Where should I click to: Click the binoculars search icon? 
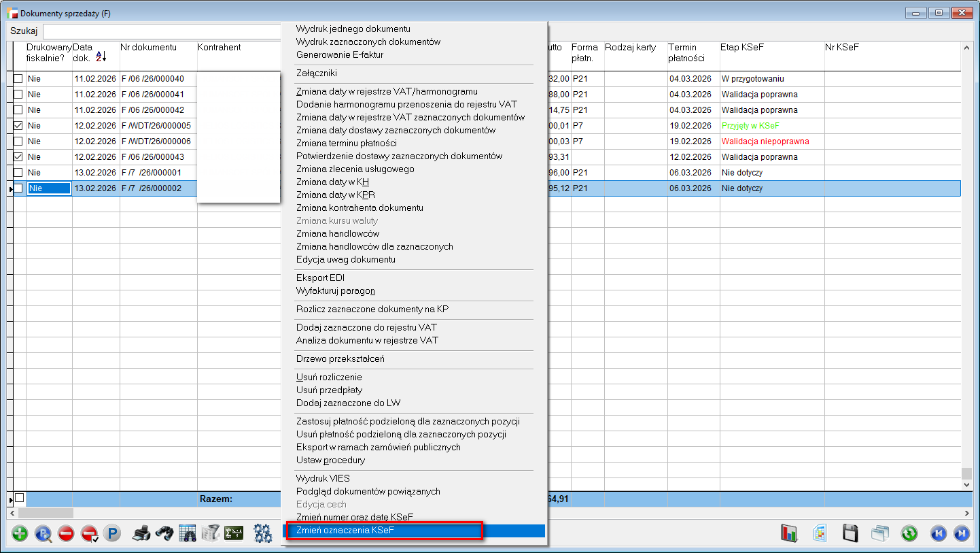[x=164, y=533]
